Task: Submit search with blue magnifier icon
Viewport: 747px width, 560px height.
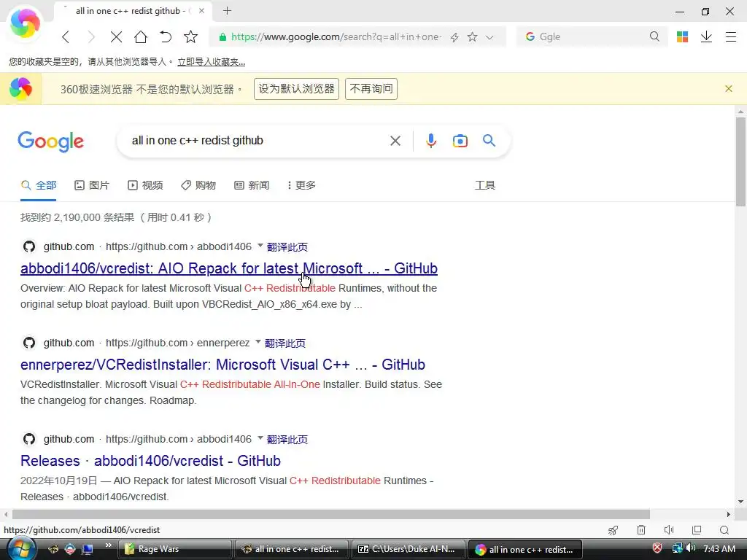Action: [x=489, y=141]
